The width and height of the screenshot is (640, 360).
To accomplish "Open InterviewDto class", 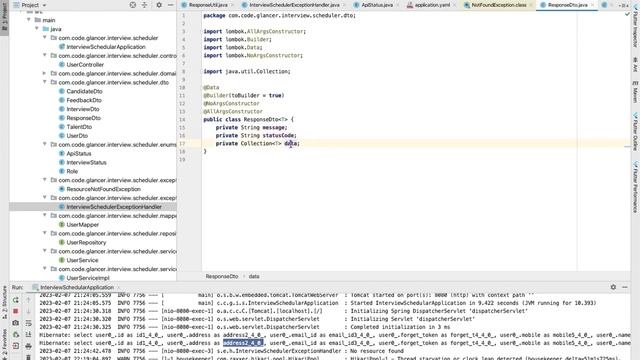I will tap(82, 109).
